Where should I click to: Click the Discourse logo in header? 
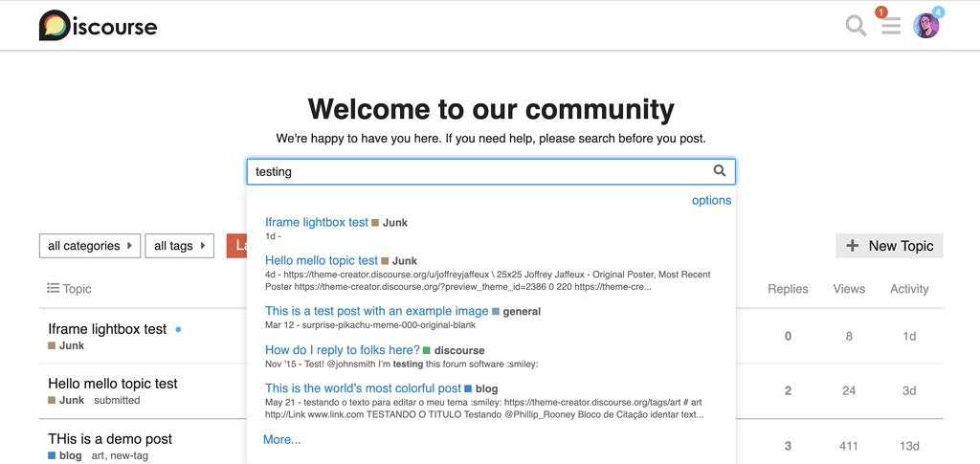pos(98,26)
